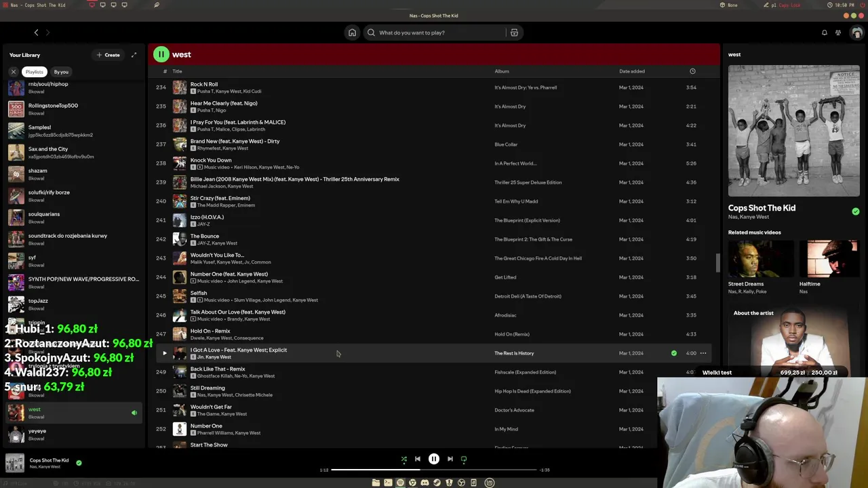Select track 'Stir Crazy (feat. Eminem)'
This screenshot has width=868, height=488.
pos(434,201)
